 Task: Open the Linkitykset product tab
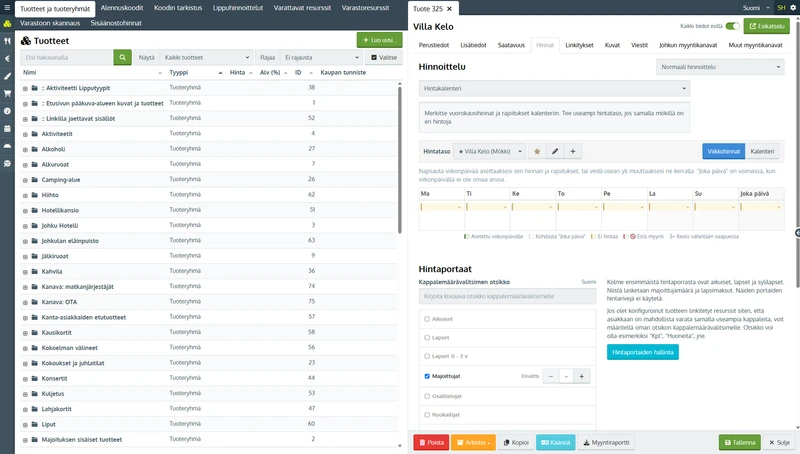point(579,45)
